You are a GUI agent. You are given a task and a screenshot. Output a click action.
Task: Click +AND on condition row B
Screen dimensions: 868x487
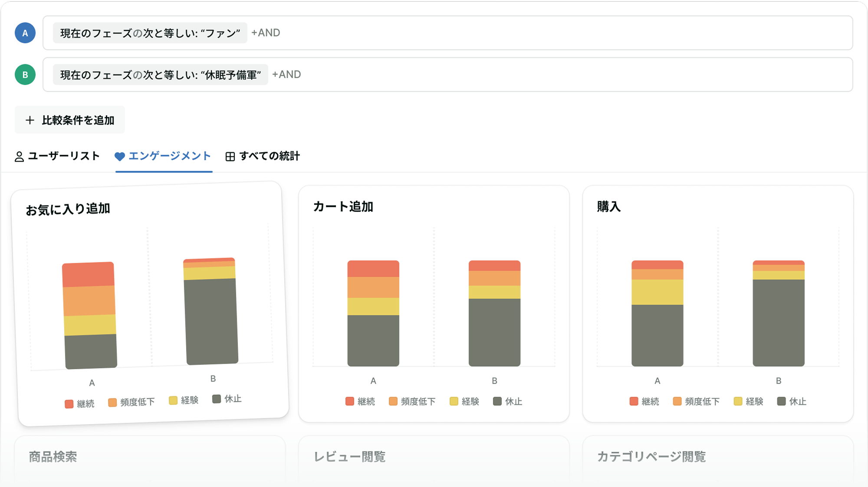click(x=286, y=74)
